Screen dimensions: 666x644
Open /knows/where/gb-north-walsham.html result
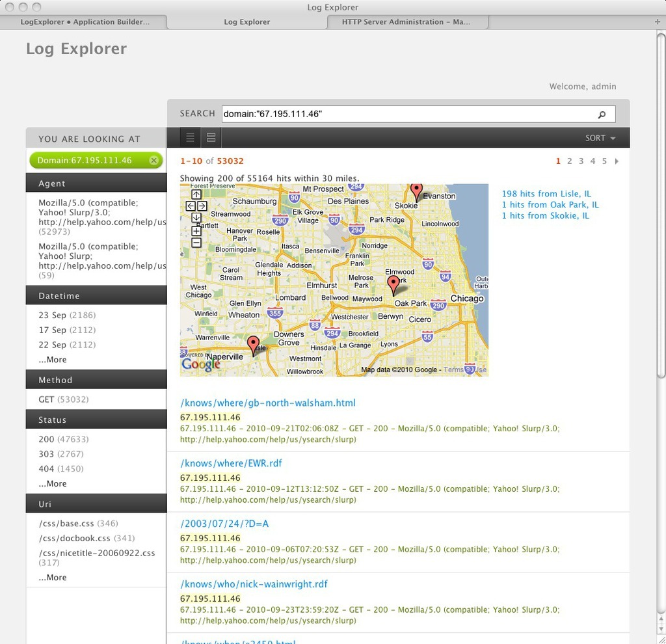coord(268,403)
